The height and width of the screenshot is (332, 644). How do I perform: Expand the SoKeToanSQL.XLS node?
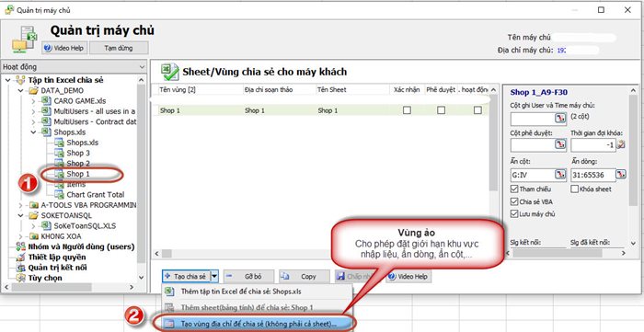[34, 225]
